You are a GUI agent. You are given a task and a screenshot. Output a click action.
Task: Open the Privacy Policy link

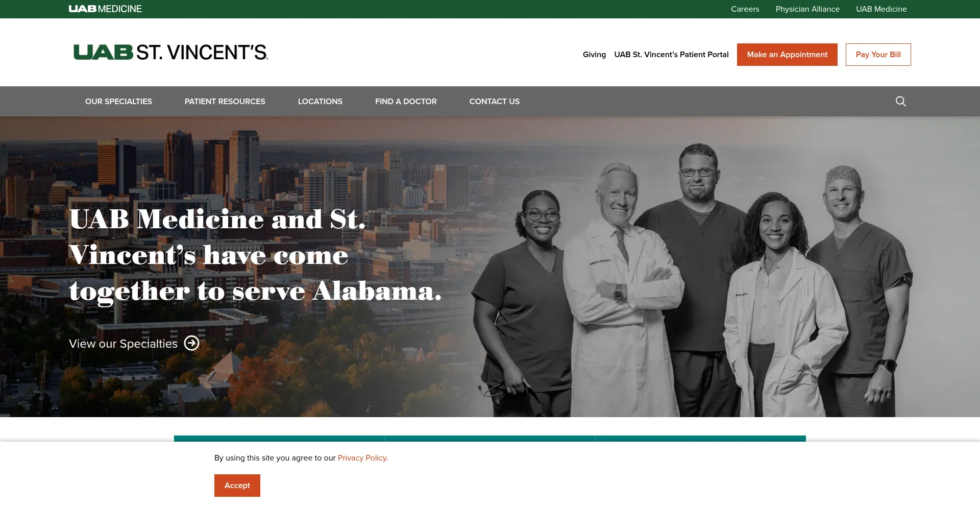click(362, 458)
